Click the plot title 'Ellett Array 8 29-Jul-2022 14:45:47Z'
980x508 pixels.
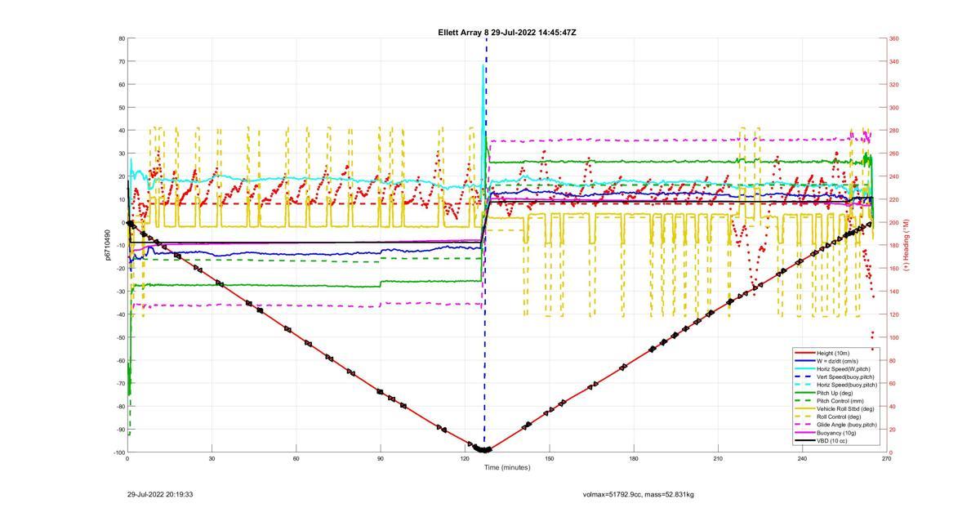point(507,33)
